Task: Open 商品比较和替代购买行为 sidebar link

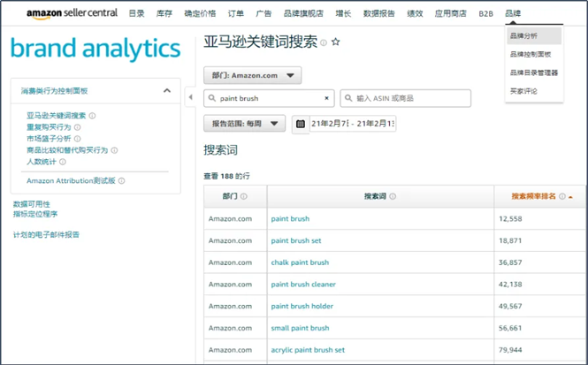Action: point(67,150)
